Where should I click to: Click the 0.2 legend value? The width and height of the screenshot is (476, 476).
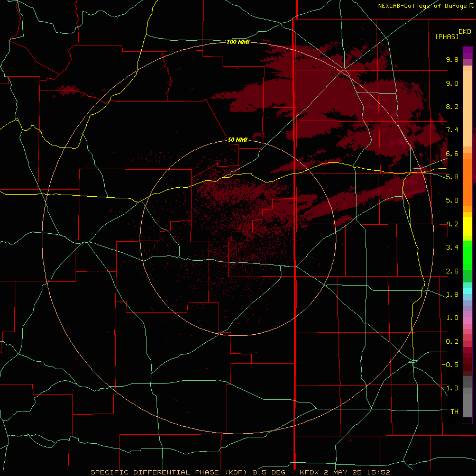[452, 342]
